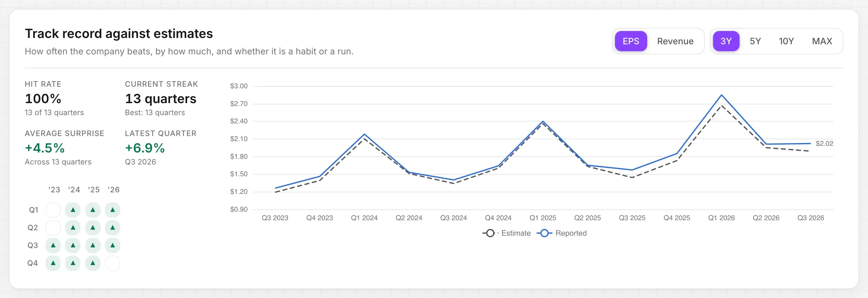Switch to the MAX time range
This screenshot has height=298, width=868.
822,41
